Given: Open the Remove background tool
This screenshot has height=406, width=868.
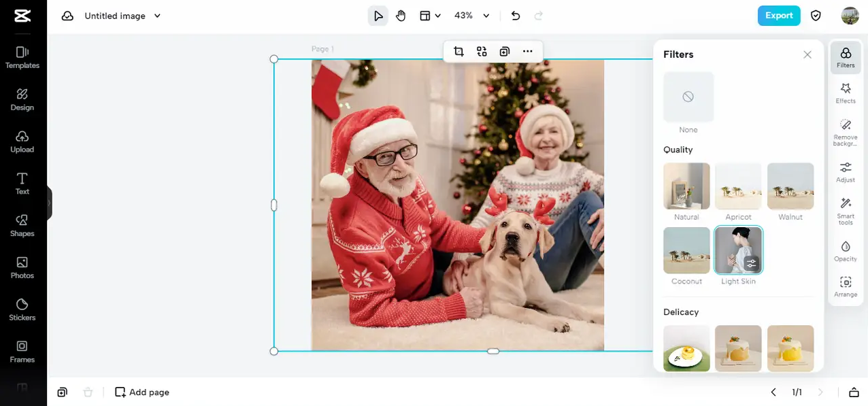Looking at the screenshot, I should click(x=846, y=133).
